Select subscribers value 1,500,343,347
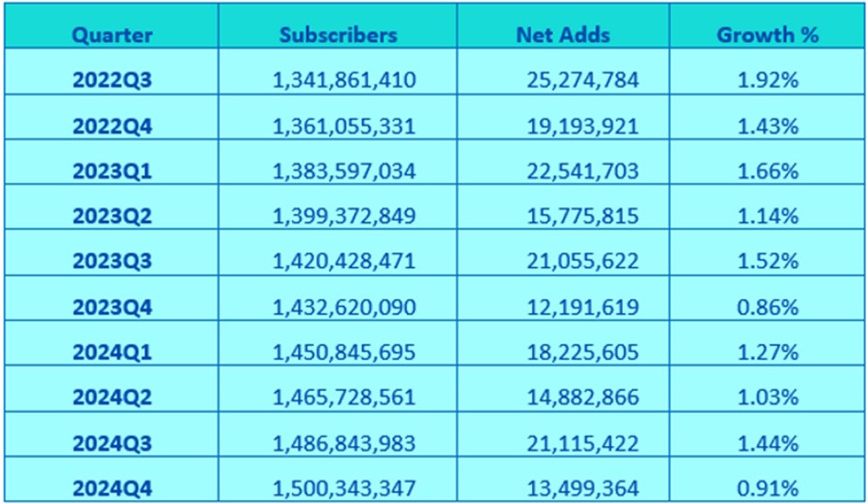The height and width of the screenshot is (503, 868). 344,488
